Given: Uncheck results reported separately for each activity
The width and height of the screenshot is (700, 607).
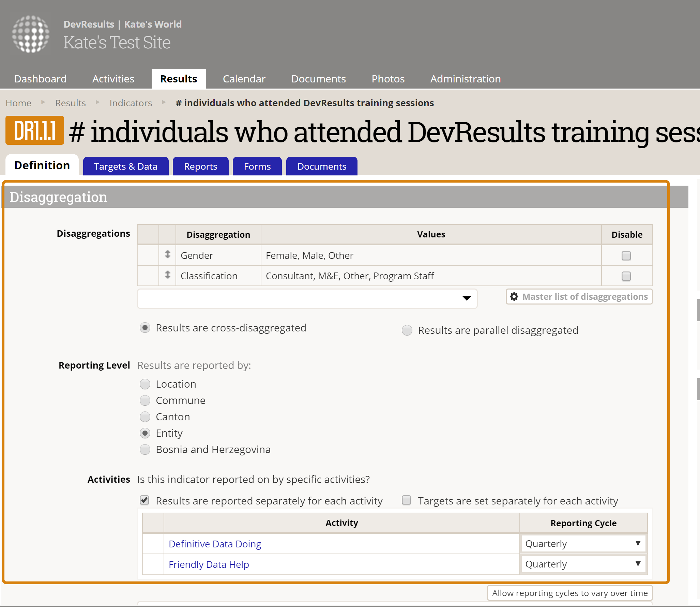Looking at the screenshot, I should (145, 500).
